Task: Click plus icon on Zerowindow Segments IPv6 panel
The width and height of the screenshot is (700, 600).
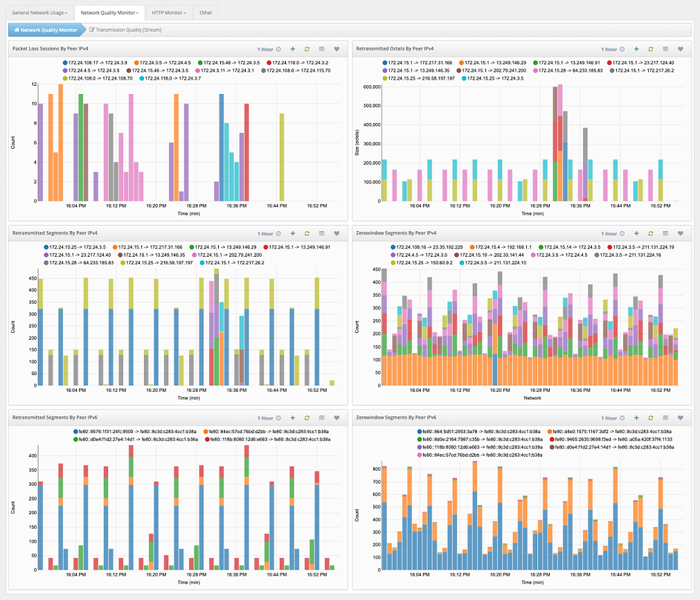Action: pyautogui.click(x=636, y=418)
